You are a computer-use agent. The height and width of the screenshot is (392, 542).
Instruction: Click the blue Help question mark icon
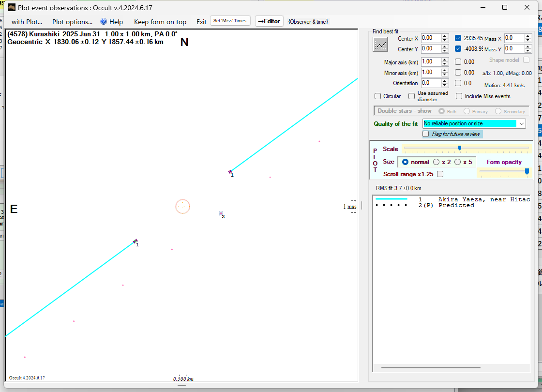104,22
